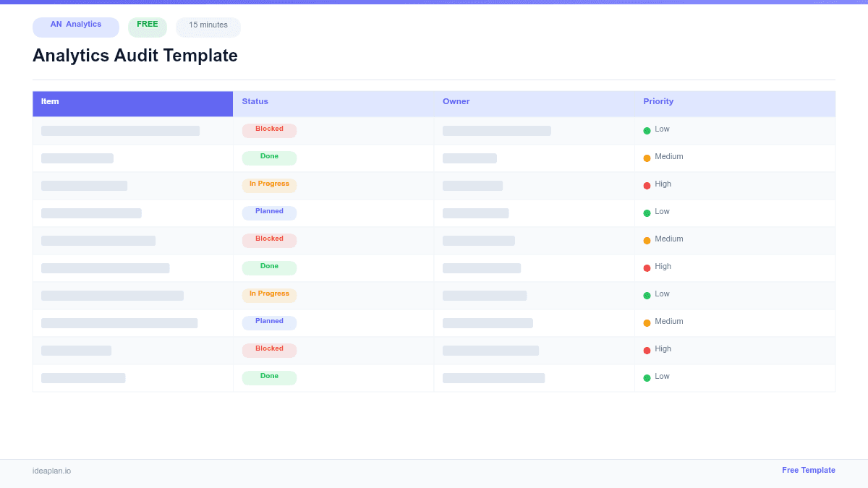Select the Done status pill in the second row
The image size is (868, 488).
coord(268,157)
